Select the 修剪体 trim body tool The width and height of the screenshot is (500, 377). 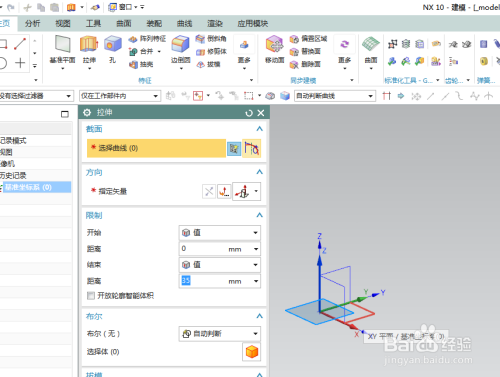tap(211, 51)
